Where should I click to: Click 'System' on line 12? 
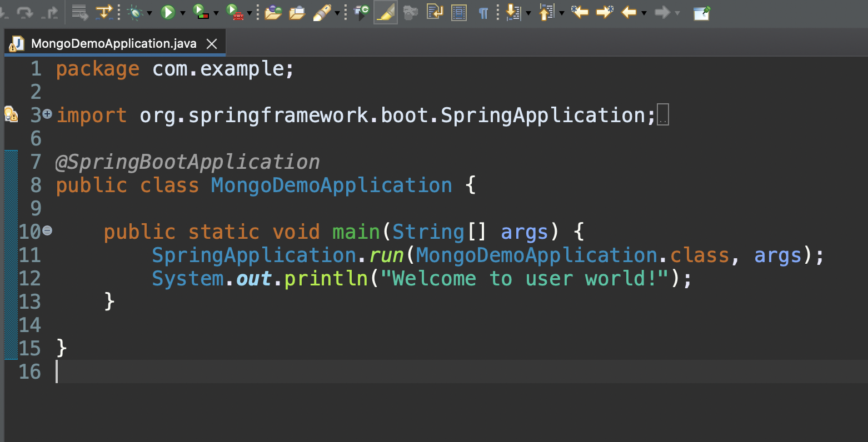coord(188,279)
